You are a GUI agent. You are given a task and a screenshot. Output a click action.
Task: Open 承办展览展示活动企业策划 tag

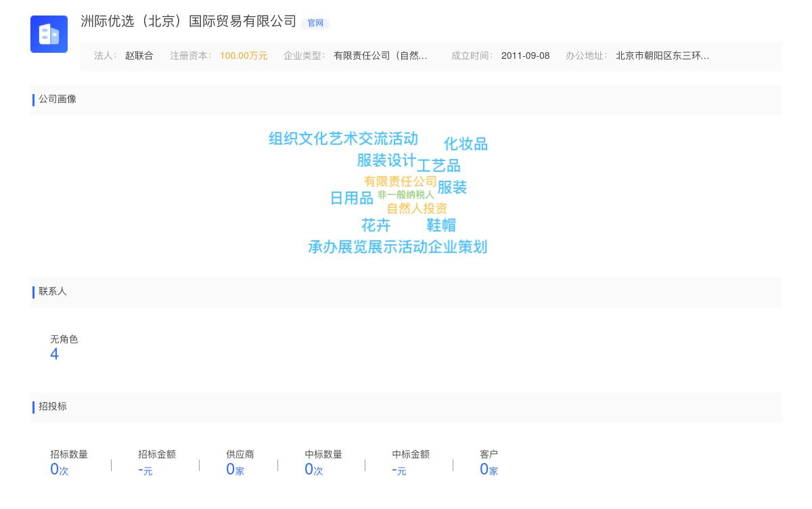click(x=398, y=247)
